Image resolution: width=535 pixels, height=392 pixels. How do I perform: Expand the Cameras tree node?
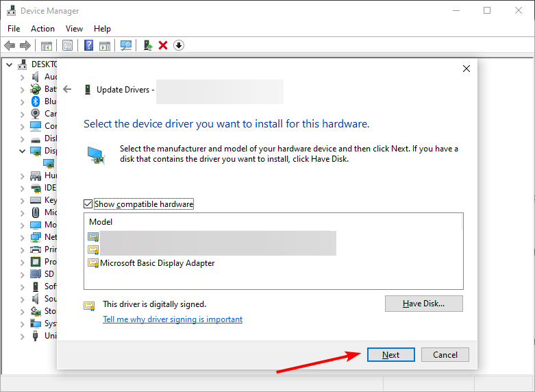[22, 114]
